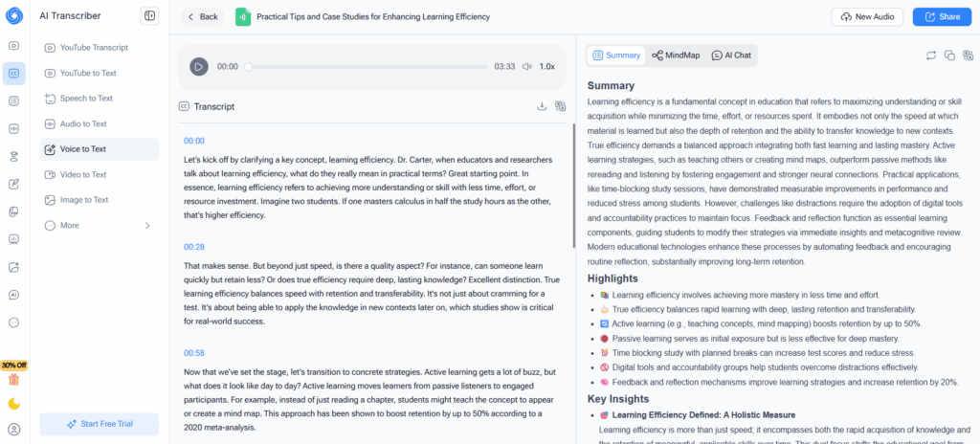The image size is (980, 444).
Task: Open the pen note icon in the left rail
Action: click(x=13, y=184)
